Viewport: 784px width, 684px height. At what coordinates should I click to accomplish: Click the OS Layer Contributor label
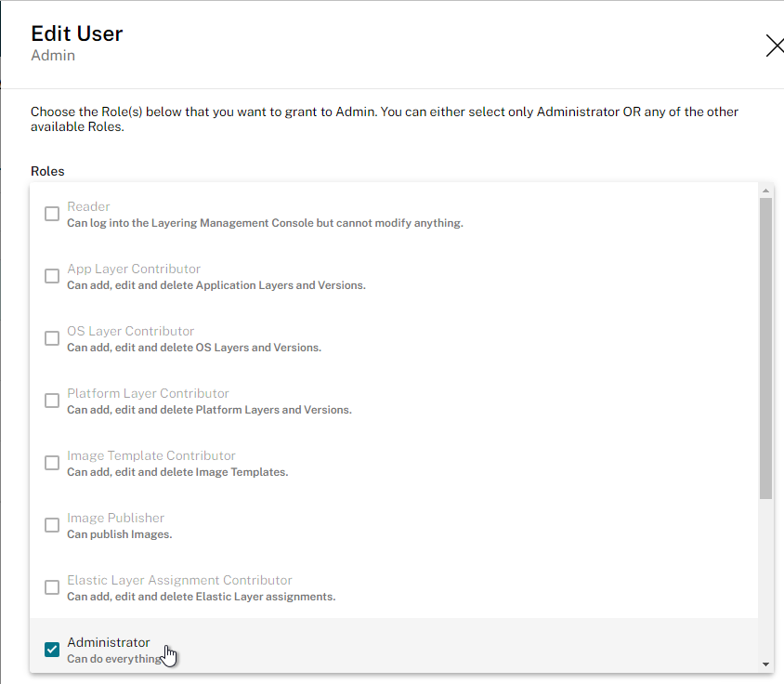[130, 331]
